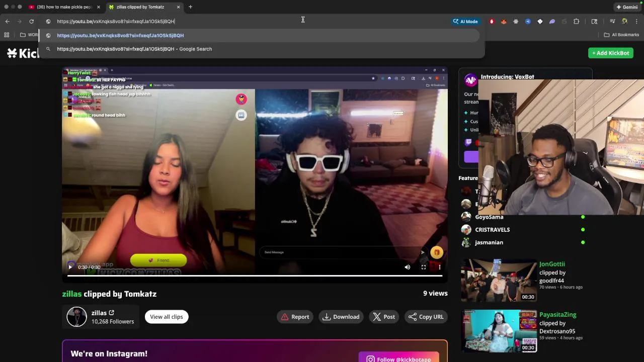The height and width of the screenshot is (362, 644).
Task: Open the external link icon beside zillas
Action: [x=112, y=313]
